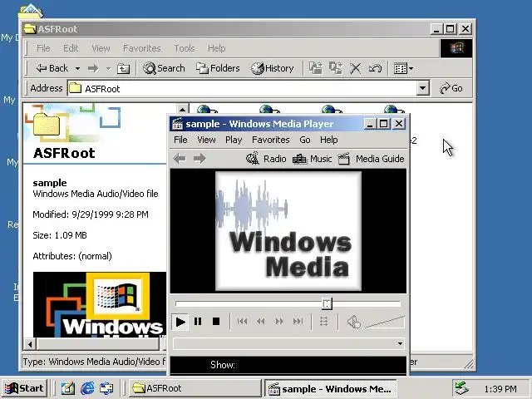Click the taskbar clock 1:39 PM
The height and width of the screenshot is (399, 532).
tap(500, 389)
